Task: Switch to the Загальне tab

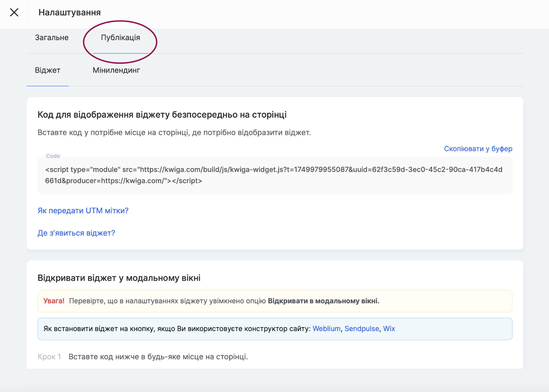Action: tap(52, 38)
